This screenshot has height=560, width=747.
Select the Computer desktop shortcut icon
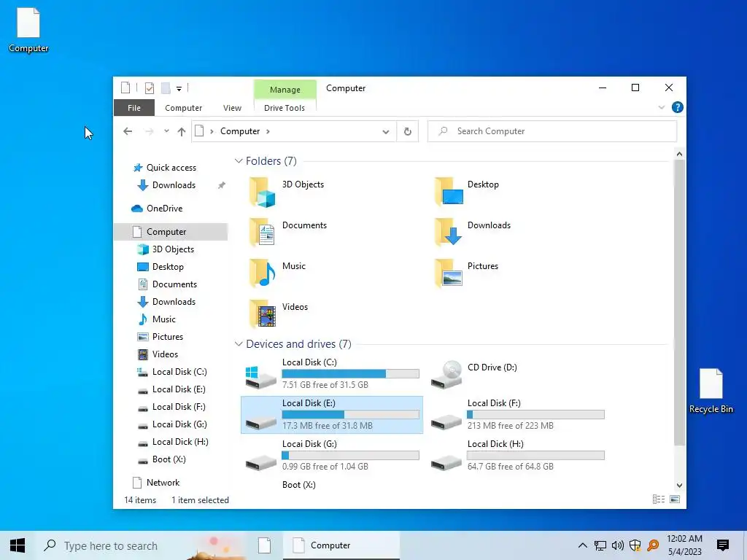[x=28, y=30]
